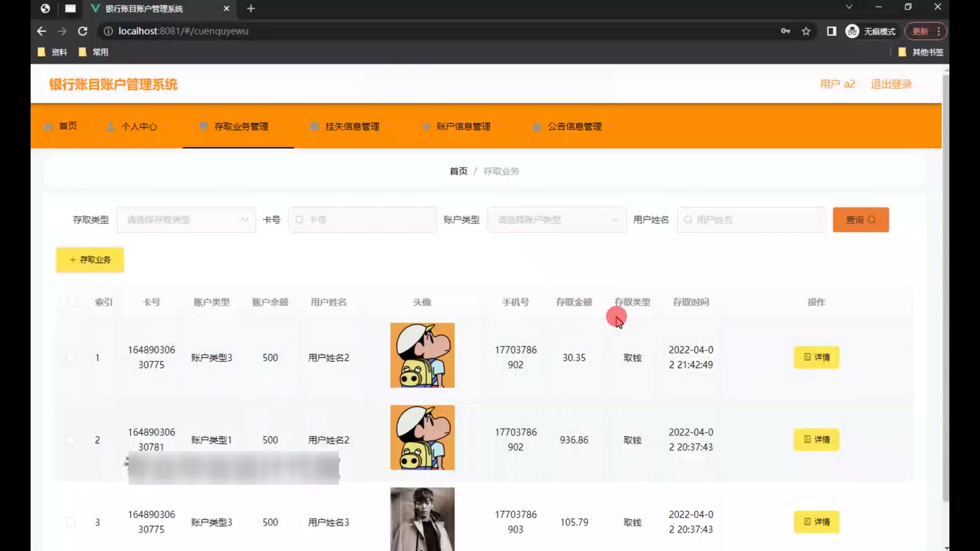
Task: Bookmark this page with star icon
Action: (x=806, y=31)
